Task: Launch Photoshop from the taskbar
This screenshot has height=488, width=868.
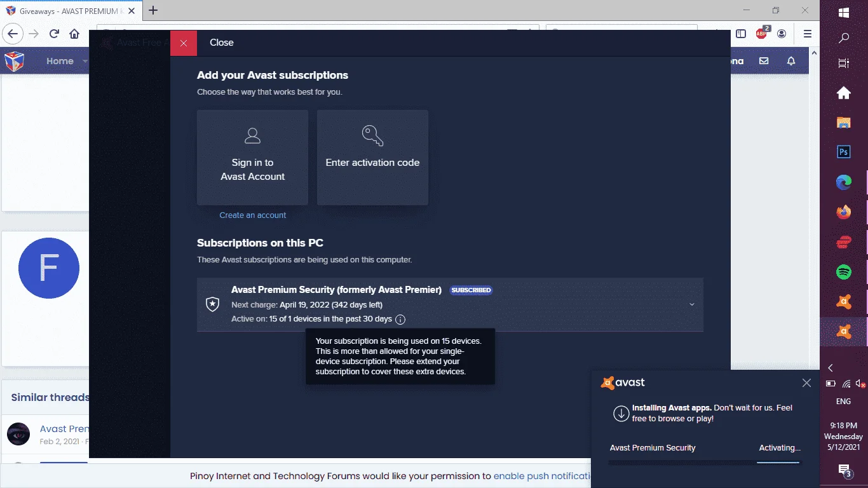Action: pyautogui.click(x=844, y=152)
